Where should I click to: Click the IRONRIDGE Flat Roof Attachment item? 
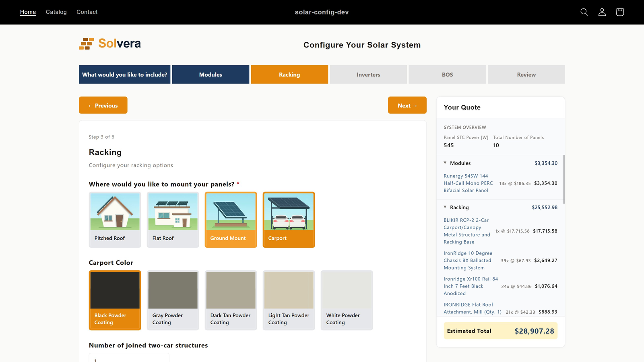click(473, 308)
